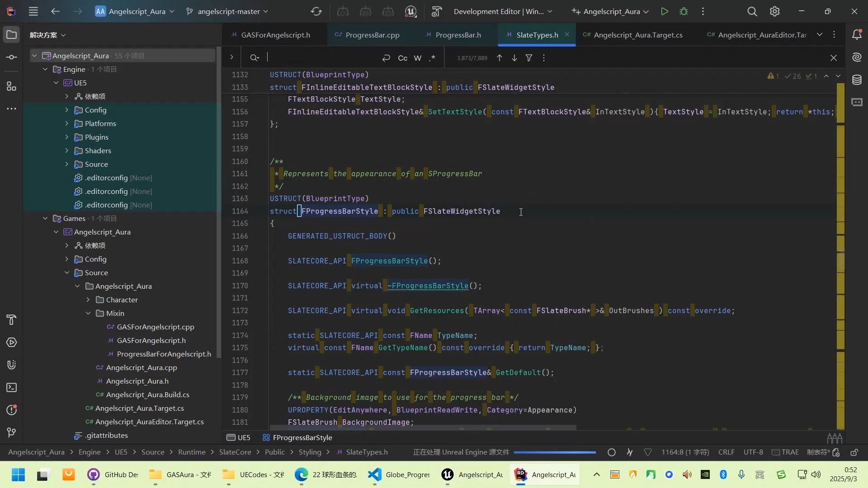
Task: Close the SlateTypes.h tab
Action: 567,34
